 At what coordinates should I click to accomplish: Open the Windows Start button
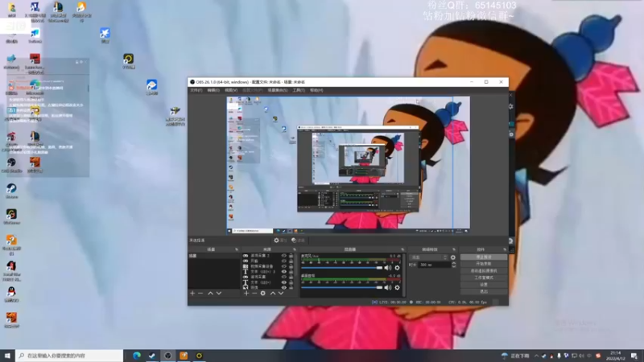[7, 356]
